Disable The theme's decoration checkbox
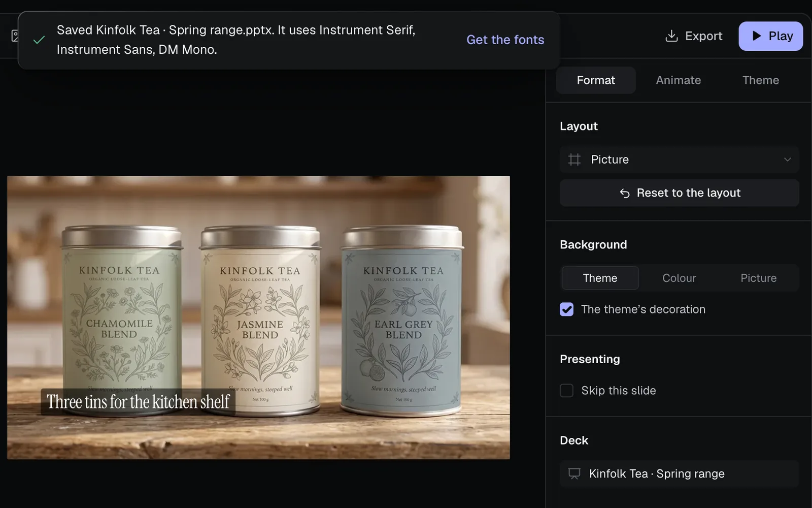This screenshot has width=812, height=508. [x=567, y=309]
